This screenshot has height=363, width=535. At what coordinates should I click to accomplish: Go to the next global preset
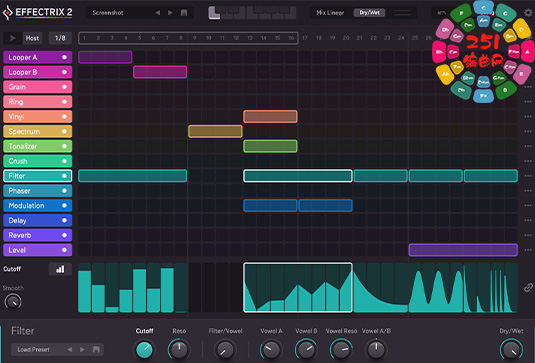pos(170,13)
